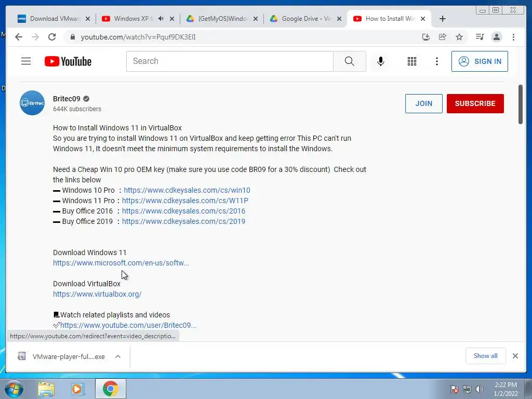Close the downloads bar
Screen dimensions: 532x399
coord(515,356)
